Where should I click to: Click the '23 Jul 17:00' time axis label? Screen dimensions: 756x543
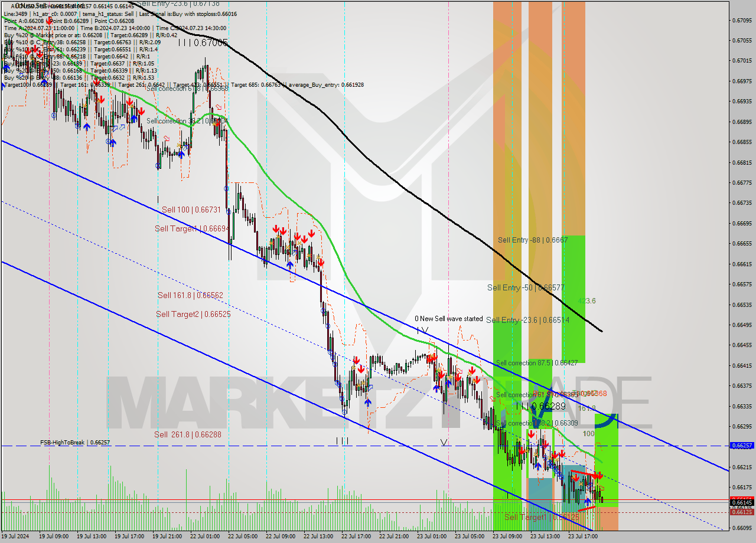583,537
